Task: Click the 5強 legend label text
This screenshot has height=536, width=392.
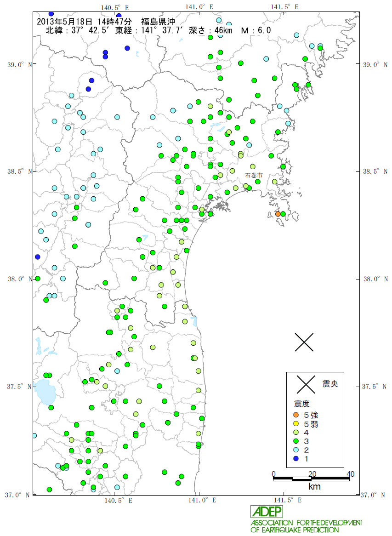Action: click(x=311, y=415)
